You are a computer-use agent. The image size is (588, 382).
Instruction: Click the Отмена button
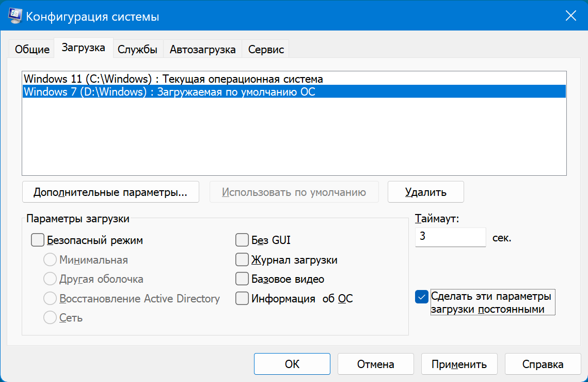coord(376,364)
